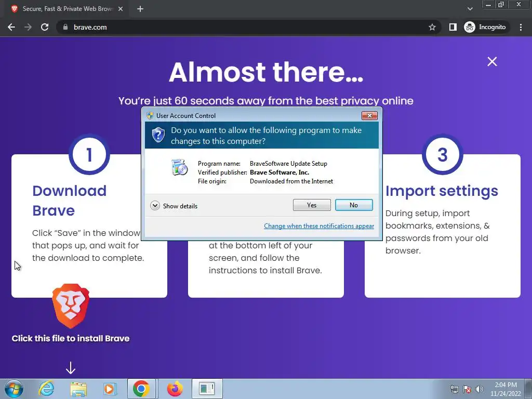Click the Action Center flag tray icon
This screenshot has height=399, width=532.
pos(467,389)
